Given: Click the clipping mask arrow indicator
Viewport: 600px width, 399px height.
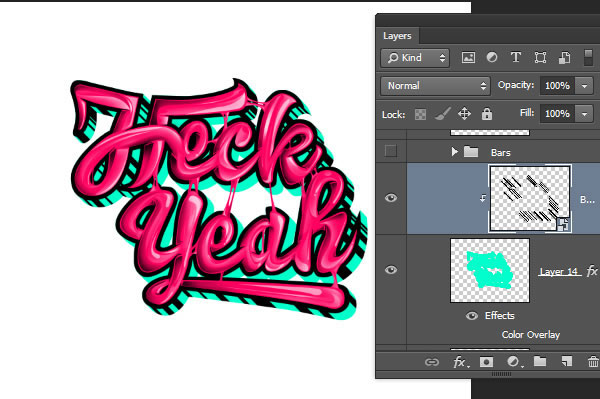Looking at the screenshot, I should point(483,198).
